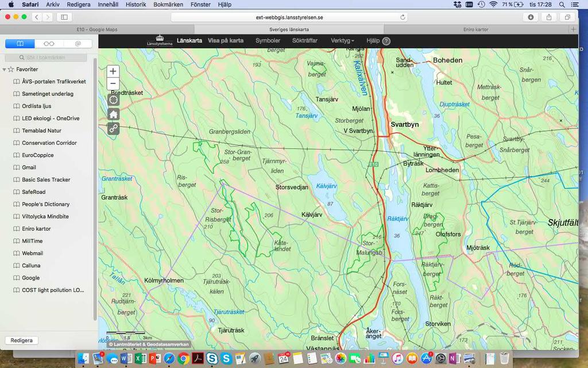
Task: Show all tabs overview in Safari
Action: pos(567,17)
